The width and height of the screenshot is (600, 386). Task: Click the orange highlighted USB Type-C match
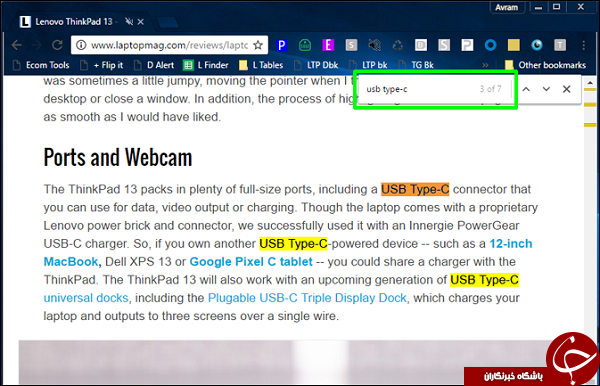pos(415,189)
